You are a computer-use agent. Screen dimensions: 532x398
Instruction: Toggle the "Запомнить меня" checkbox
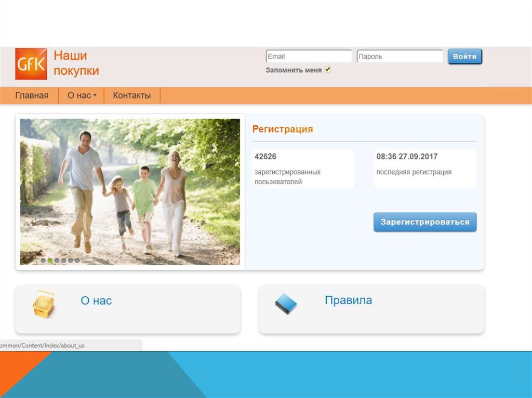327,70
